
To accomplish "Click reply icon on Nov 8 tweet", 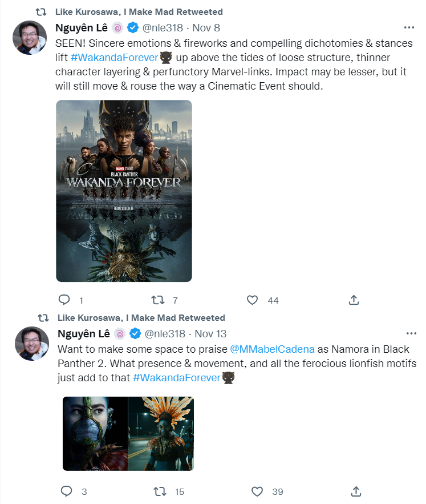I will [64, 300].
